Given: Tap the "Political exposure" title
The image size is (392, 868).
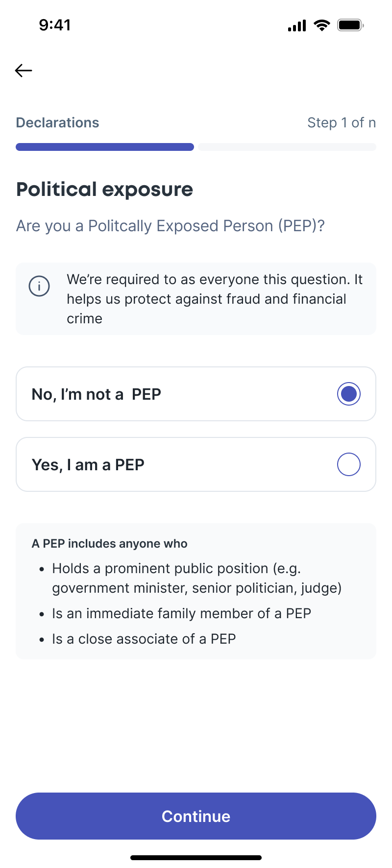Looking at the screenshot, I should pos(105,190).
